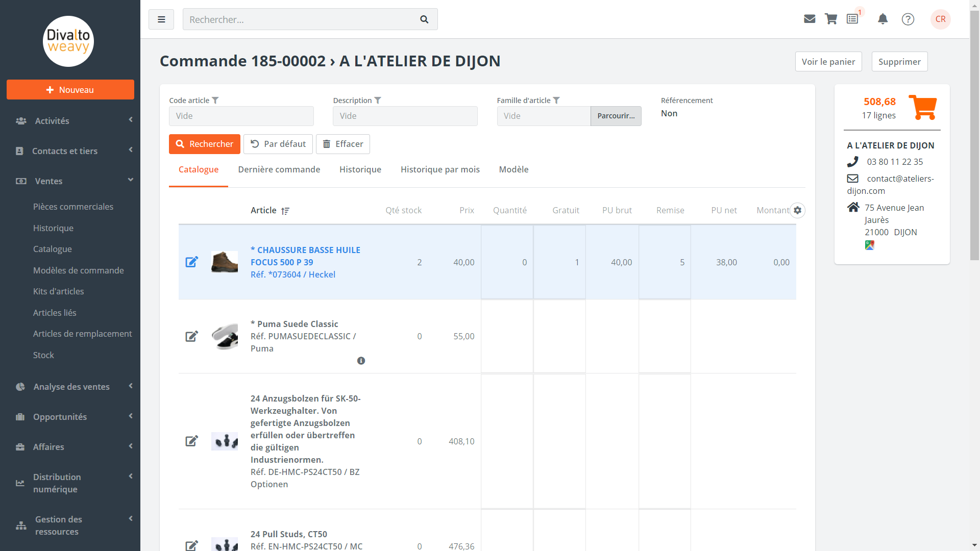Image resolution: width=980 pixels, height=551 pixels.
Task: Click the boot article thumbnail
Action: coord(225,262)
